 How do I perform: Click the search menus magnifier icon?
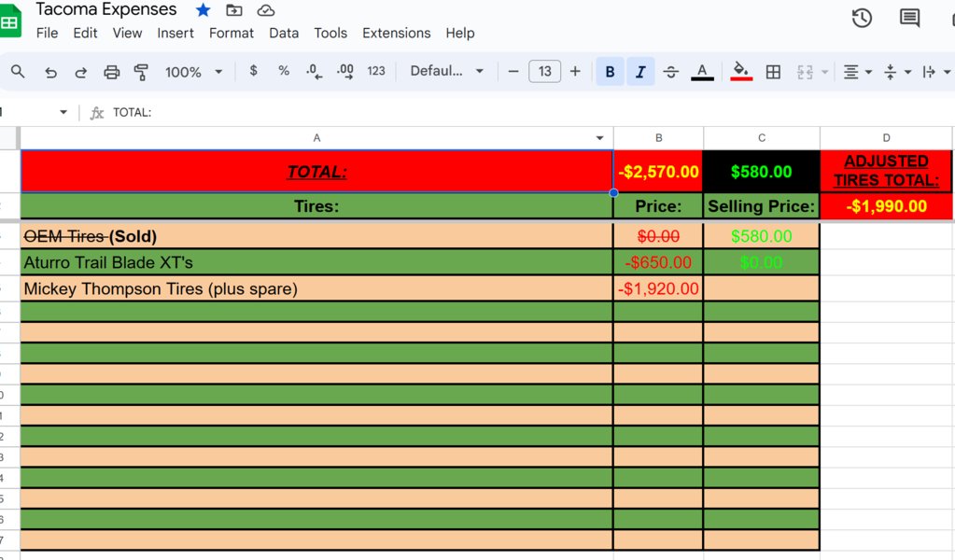(18, 71)
